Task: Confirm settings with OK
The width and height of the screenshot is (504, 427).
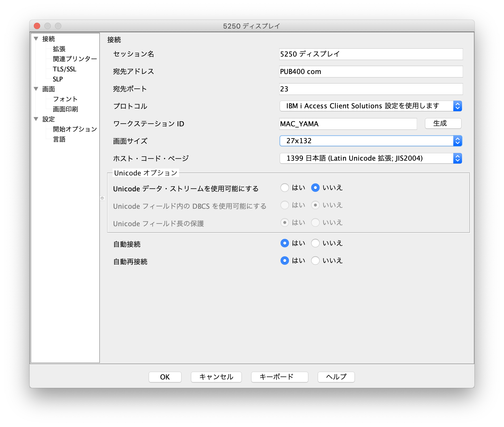Action: 165,377
